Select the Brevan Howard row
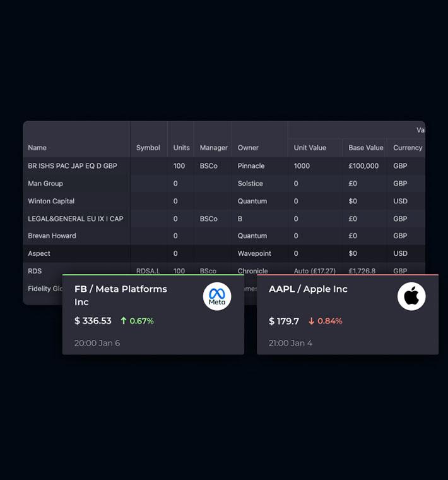Image resolution: width=448 pixels, height=480 pixels. coord(52,236)
